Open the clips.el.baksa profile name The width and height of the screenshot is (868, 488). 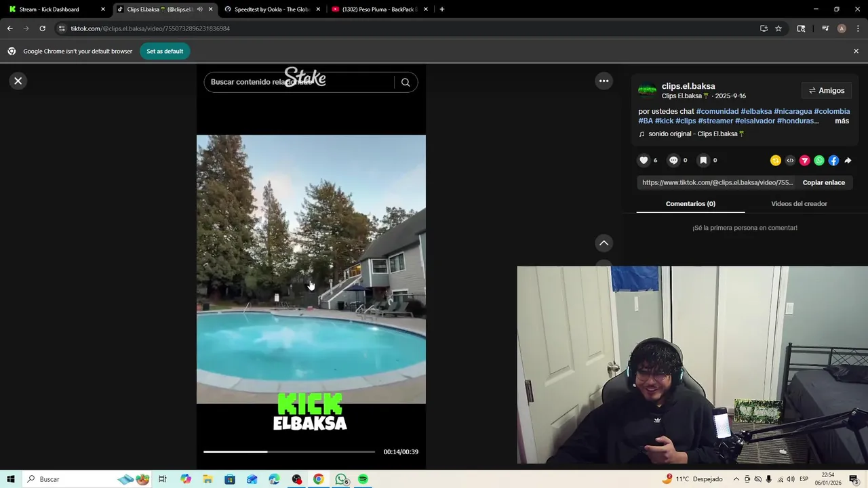[688, 86]
